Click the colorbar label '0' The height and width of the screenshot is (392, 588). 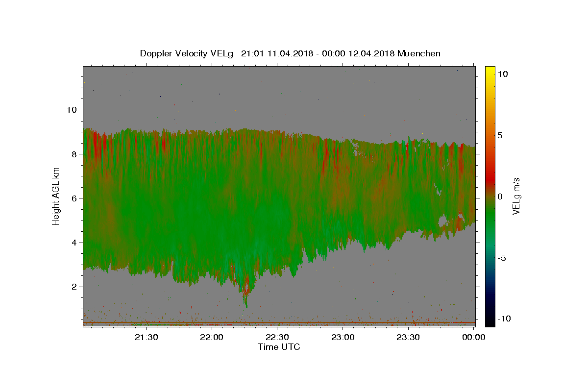tap(500, 196)
